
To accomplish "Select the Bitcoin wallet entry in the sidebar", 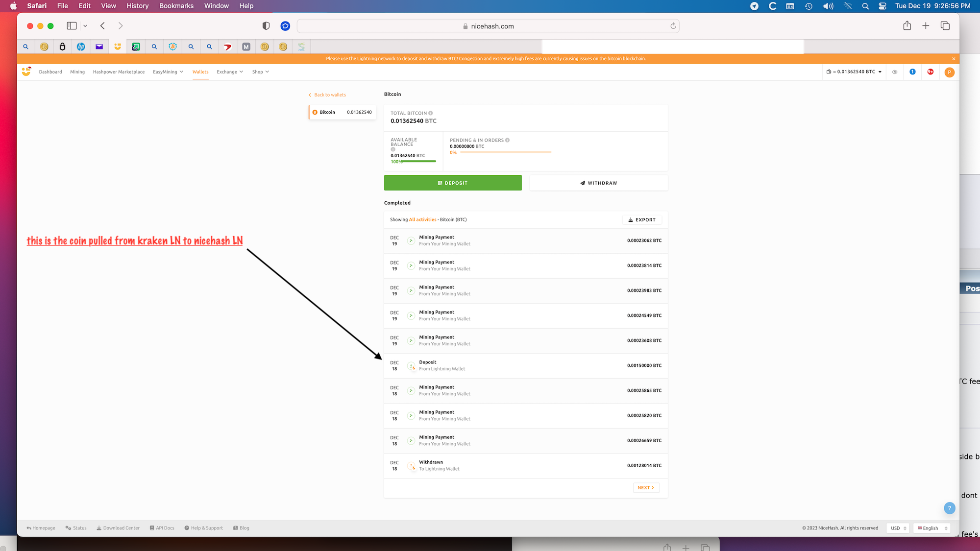I will 342,112.
